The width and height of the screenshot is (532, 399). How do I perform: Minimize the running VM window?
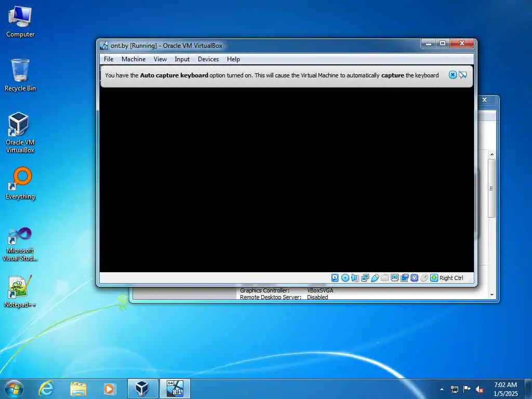pyautogui.click(x=429, y=44)
